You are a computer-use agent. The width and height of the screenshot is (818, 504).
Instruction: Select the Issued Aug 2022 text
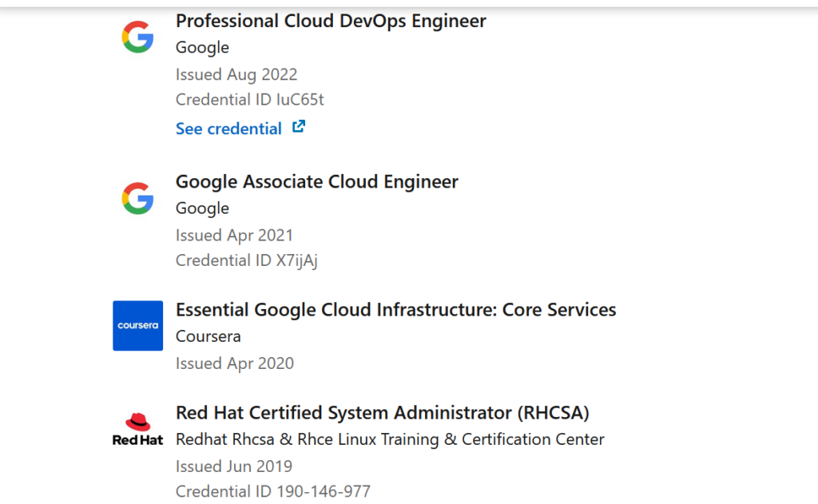coord(236,74)
